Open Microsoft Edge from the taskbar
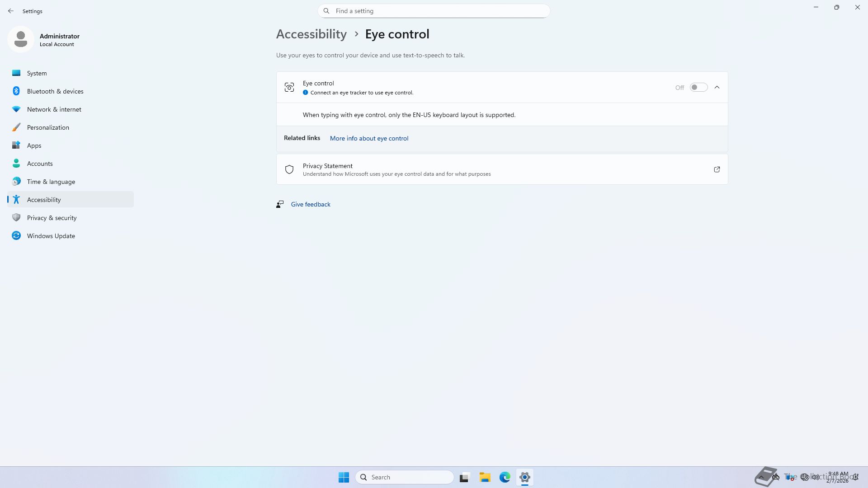The width and height of the screenshot is (868, 488). click(505, 477)
